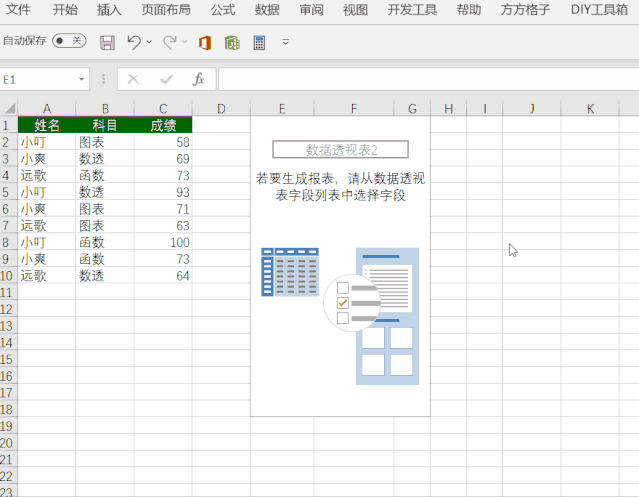
Task: Select the 科目 header cell
Action: [105, 125]
